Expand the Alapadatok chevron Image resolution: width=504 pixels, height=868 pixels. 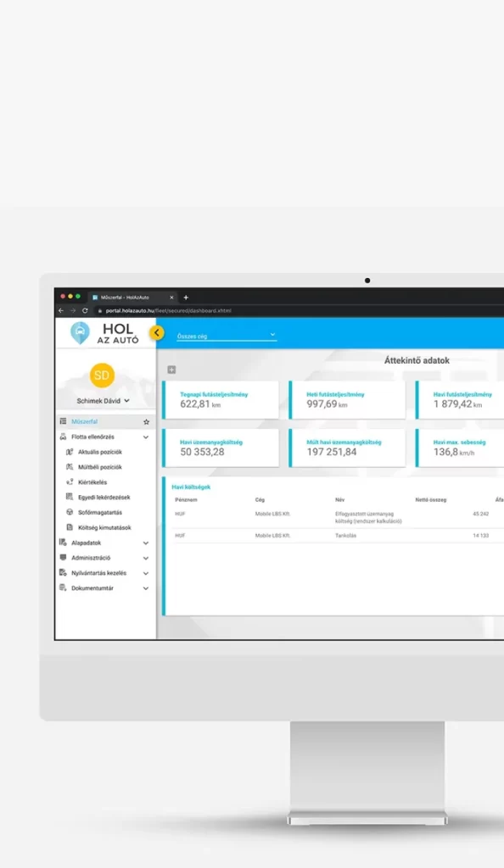pos(146,543)
